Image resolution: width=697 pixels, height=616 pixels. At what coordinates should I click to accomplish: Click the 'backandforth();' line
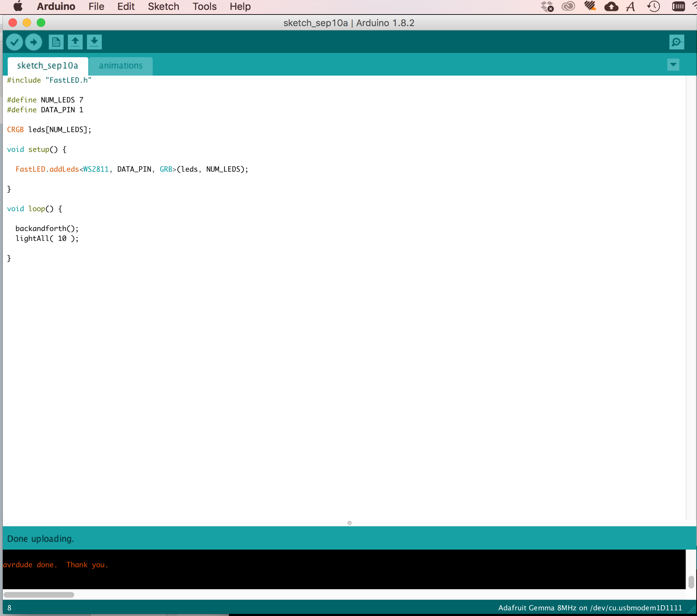click(x=47, y=229)
